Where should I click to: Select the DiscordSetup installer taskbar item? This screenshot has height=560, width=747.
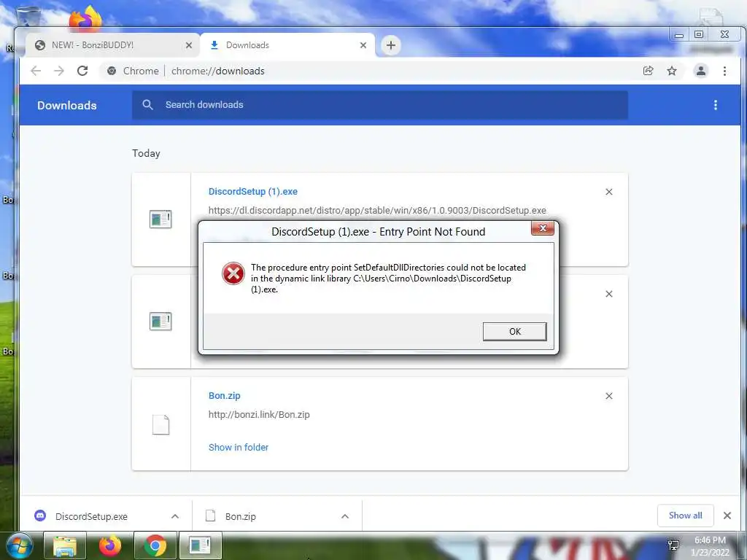click(x=200, y=545)
